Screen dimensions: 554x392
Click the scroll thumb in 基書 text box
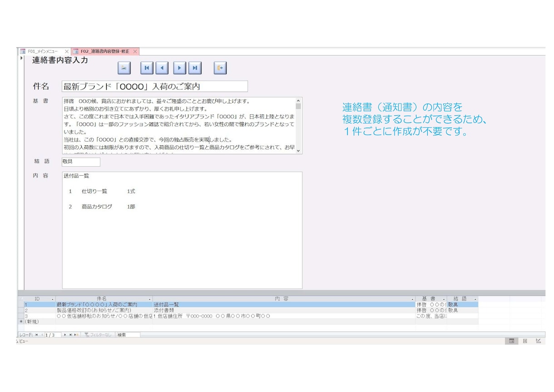point(298,106)
